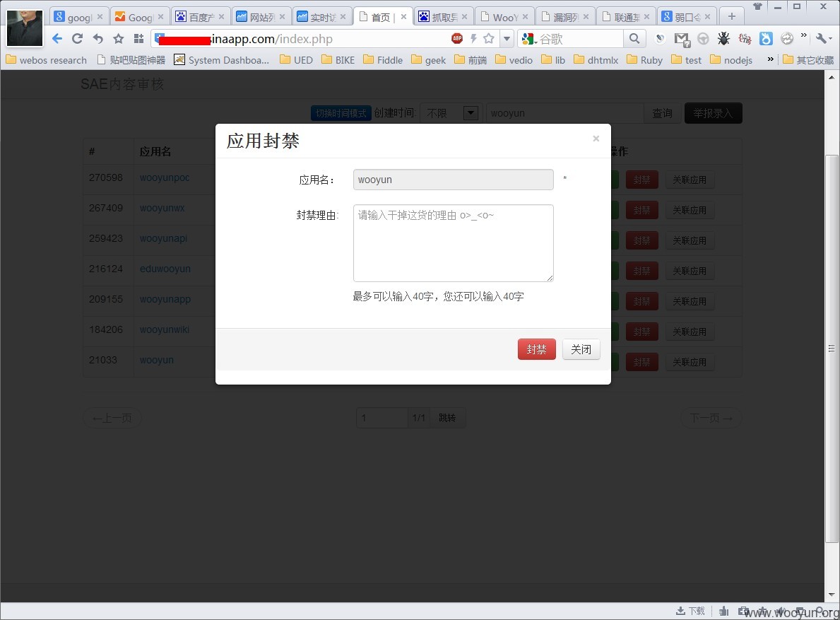Switch to the first googl tab
Screen dimensions: 840x620
click(x=78, y=16)
